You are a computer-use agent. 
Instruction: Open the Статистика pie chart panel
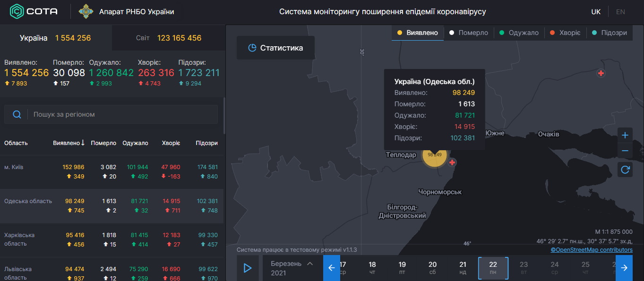pos(275,48)
